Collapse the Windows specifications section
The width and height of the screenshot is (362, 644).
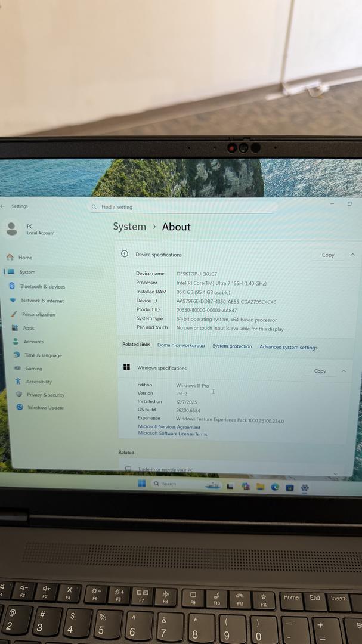coord(344,371)
